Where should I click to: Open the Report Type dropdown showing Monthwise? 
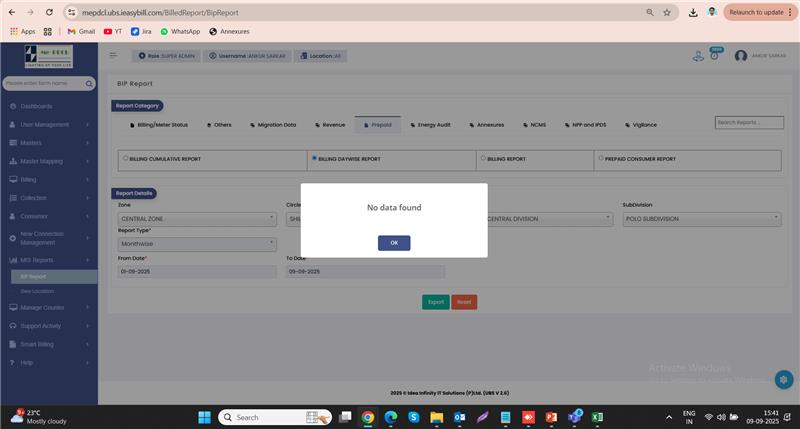(x=197, y=244)
